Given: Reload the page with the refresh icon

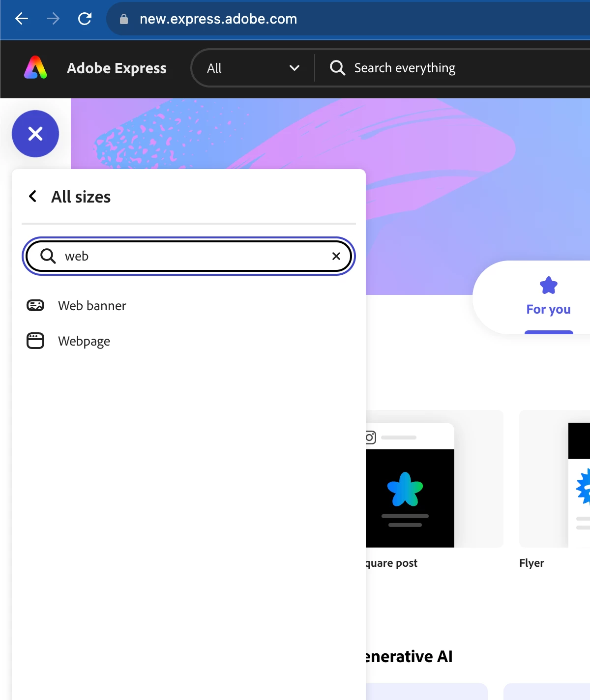Looking at the screenshot, I should coord(85,19).
